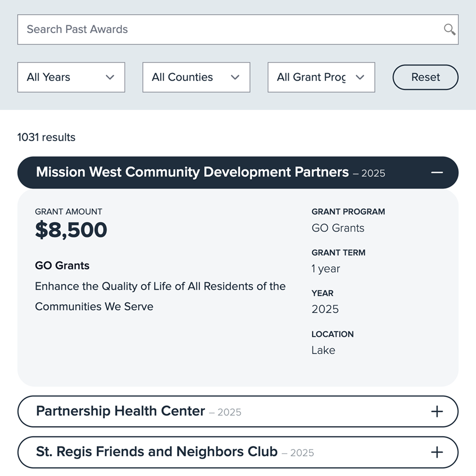Image resolution: width=476 pixels, height=476 pixels.
Task: Click the plus icon for St. Regis Club
Action: click(x=437, y=452)
